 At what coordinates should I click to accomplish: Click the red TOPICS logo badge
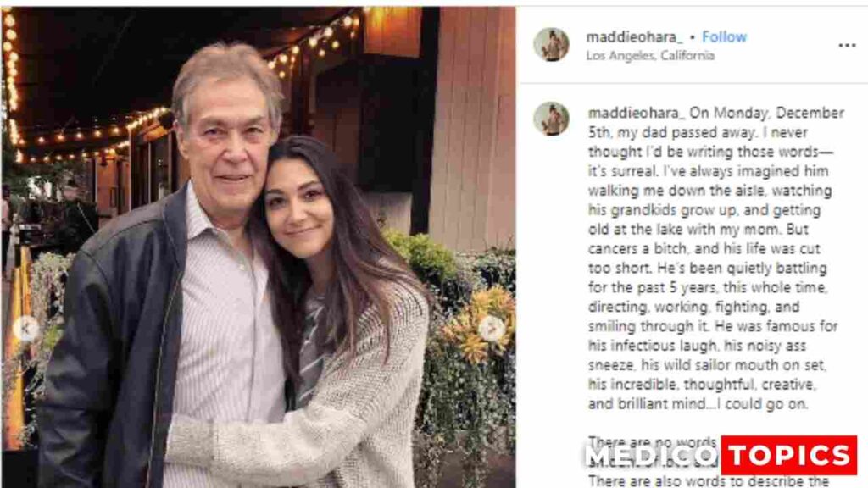[788, 455]
